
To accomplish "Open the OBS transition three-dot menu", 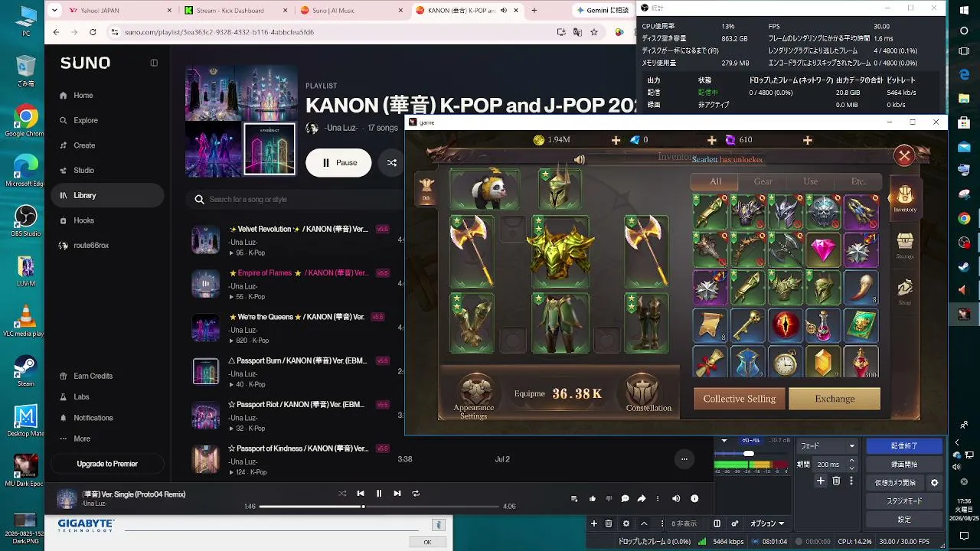I will pos(851,481).
